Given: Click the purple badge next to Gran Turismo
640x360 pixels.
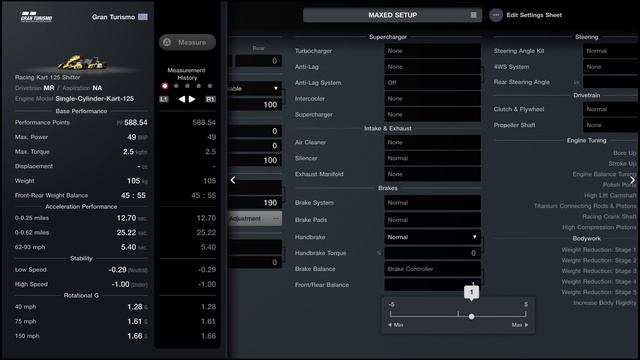Looking at the screenshot, I should 143,17.
